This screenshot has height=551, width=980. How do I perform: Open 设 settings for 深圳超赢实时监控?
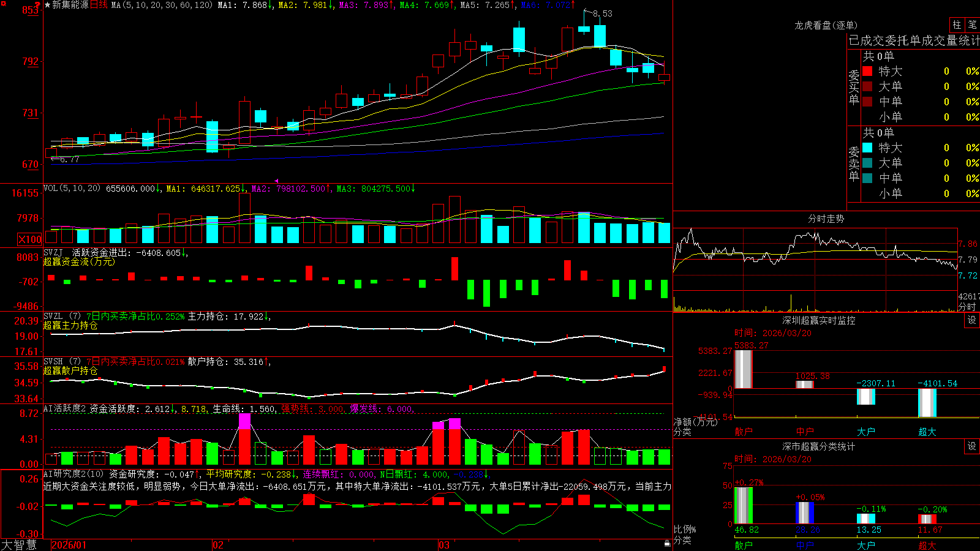(x=972, y=320)
